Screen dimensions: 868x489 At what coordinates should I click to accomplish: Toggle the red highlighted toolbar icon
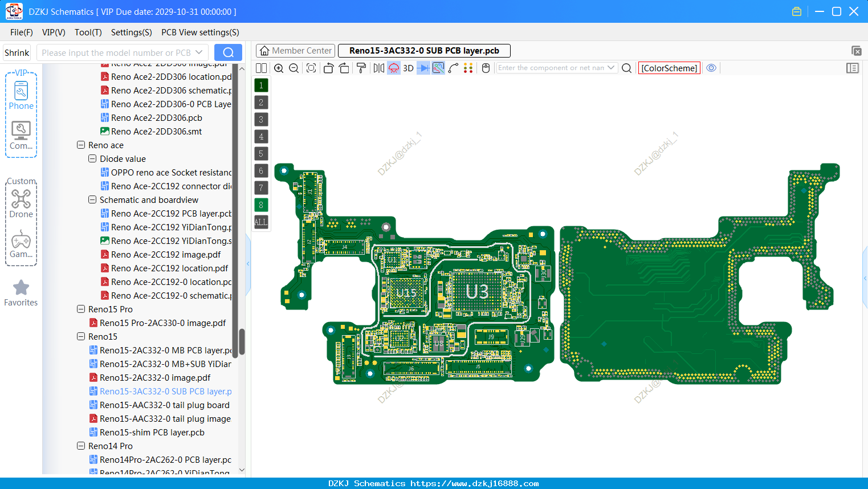pos(394,68)
